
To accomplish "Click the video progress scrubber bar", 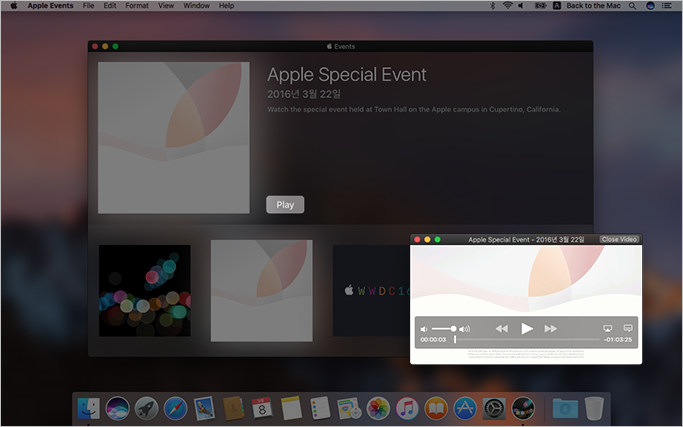I will pyautogui.click(x=527, y=339).
